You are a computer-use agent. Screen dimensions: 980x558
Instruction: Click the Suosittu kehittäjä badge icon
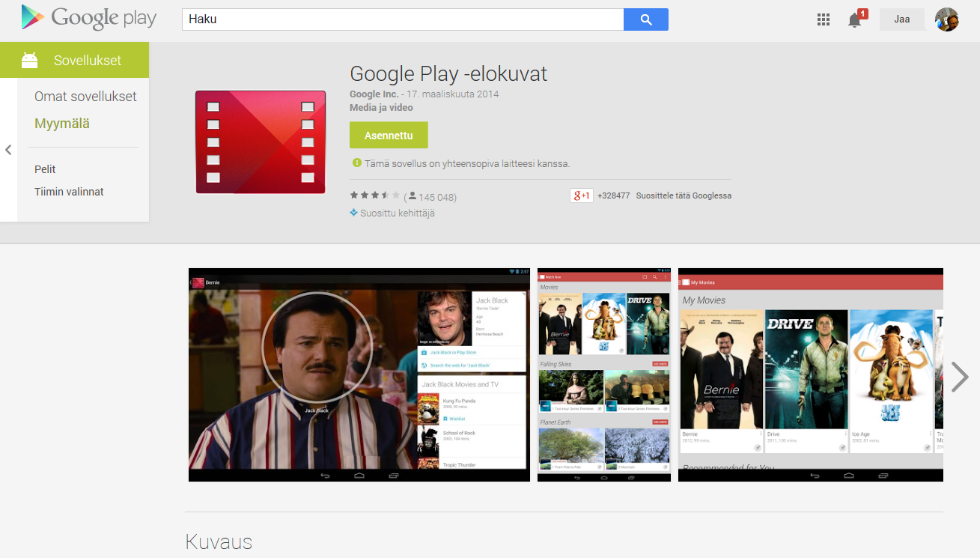point(354,213)
